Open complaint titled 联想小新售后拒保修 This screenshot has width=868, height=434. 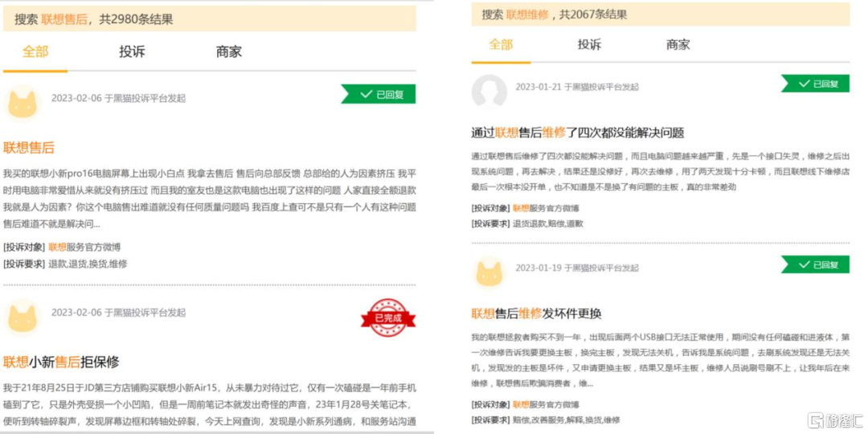coord(61,362)
